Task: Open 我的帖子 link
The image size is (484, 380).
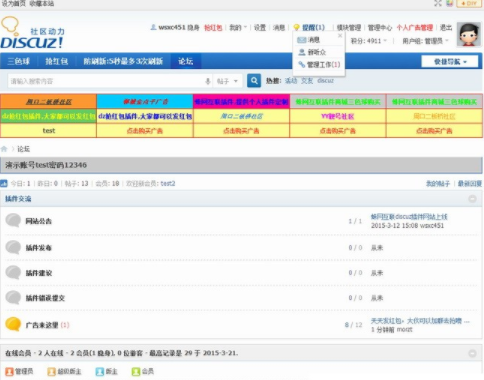Action: coord(438,183)
